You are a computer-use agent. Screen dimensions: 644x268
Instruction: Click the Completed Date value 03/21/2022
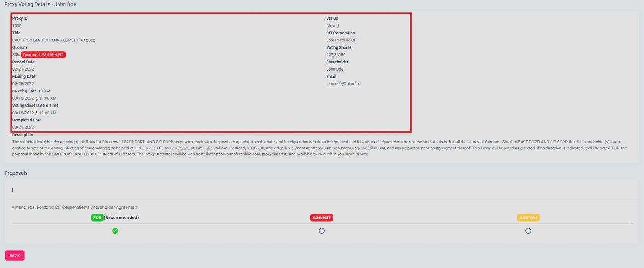pyautogui.click(x=23, y=127)
